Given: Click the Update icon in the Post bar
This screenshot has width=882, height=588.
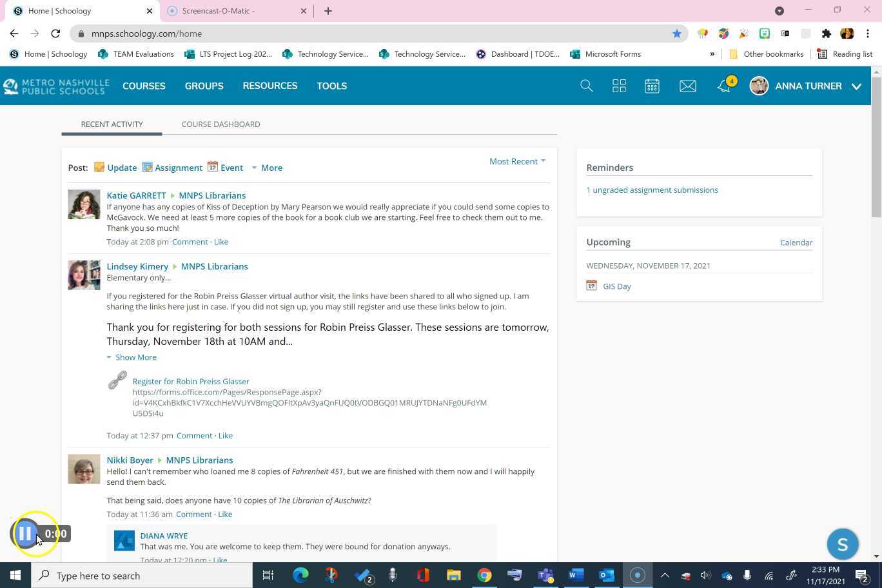Looking at the screenshot, I should click(99, 167).
